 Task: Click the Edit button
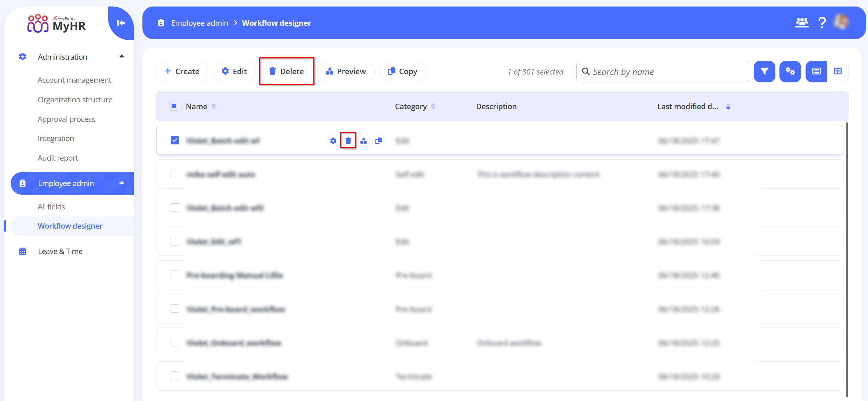234,71
